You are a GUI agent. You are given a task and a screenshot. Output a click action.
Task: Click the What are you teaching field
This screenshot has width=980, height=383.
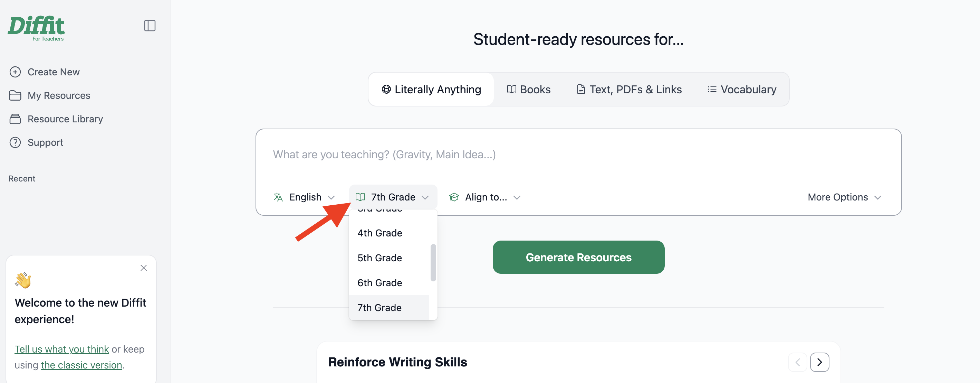click(578, 155)
